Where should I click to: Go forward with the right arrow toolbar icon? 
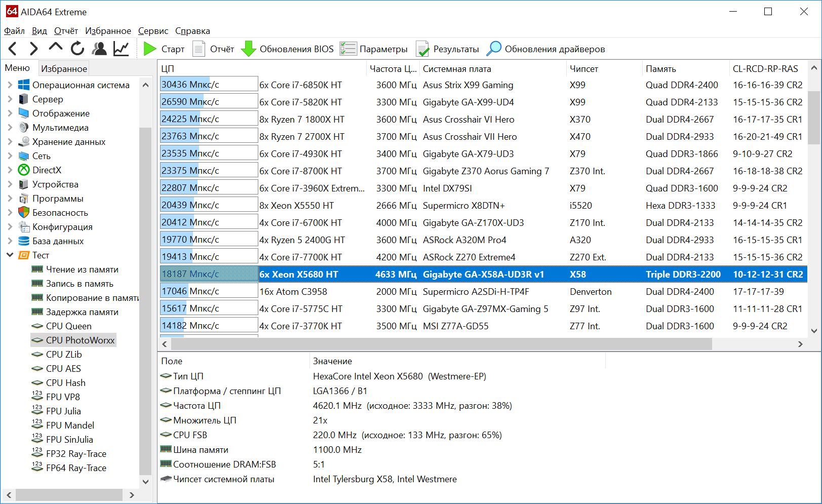point(34,49)
